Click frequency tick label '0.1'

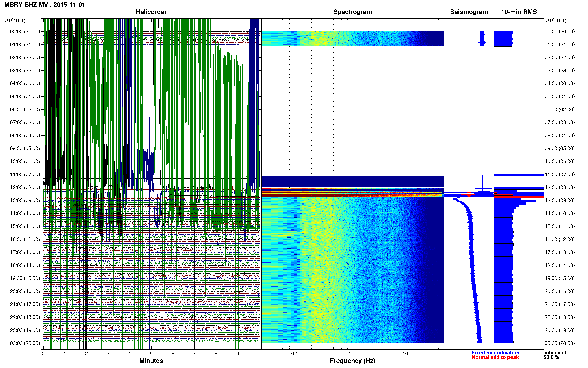pyautogui.click(x=295, y=354)
